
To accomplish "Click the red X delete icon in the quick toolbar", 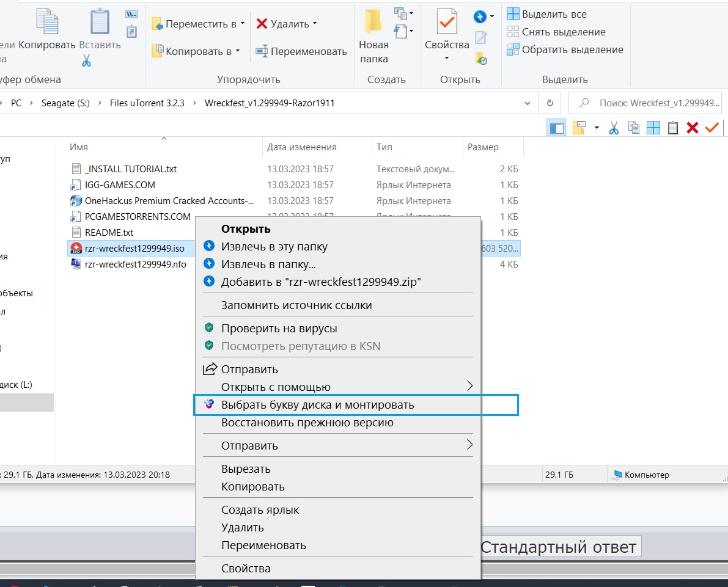I will pyautogui.click(x=693, y=128).
